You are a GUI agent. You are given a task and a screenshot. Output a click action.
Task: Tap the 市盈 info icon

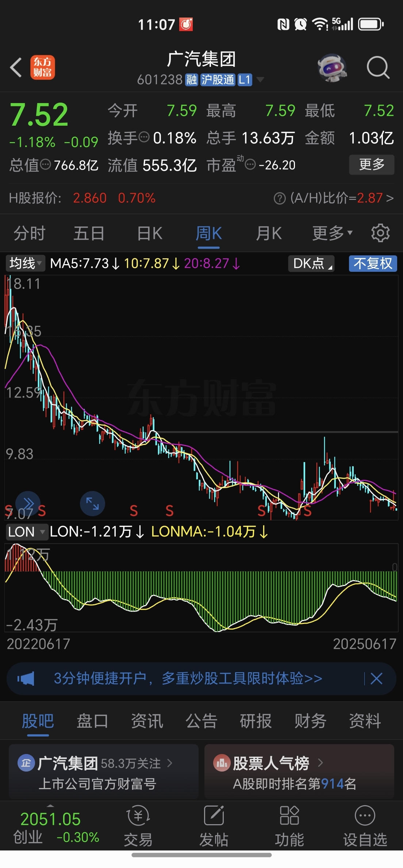pyautogui.click(x=250, y=165)
